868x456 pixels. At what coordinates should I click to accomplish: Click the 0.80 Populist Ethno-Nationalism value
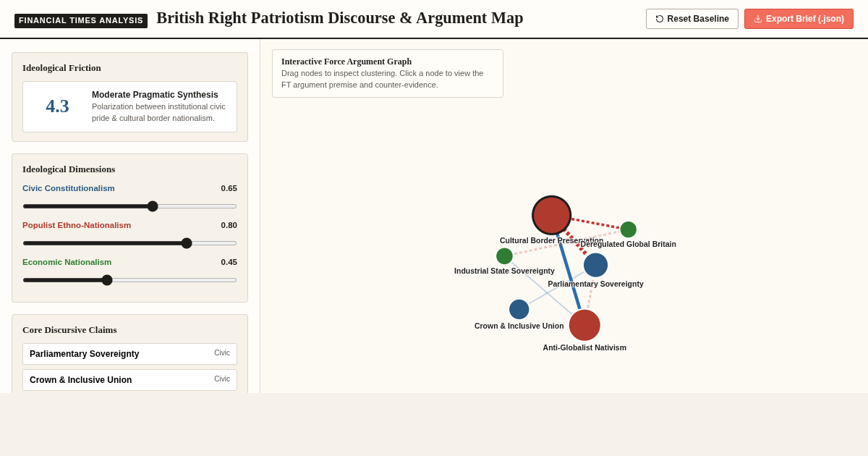[229, 225]
